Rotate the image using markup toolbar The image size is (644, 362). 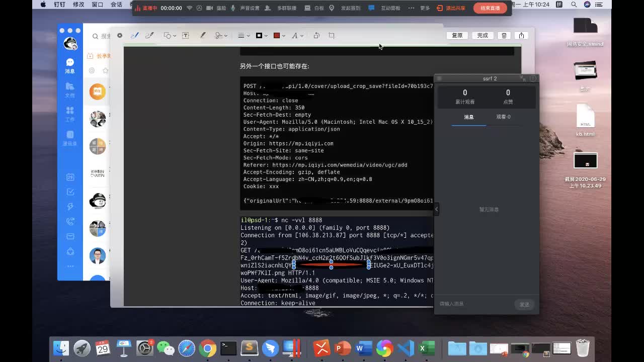coord(316,36)
